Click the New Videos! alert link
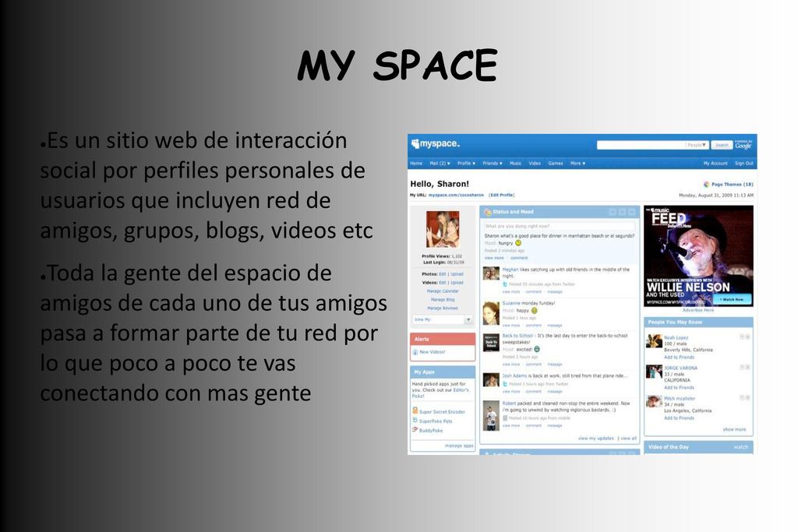 433,352
